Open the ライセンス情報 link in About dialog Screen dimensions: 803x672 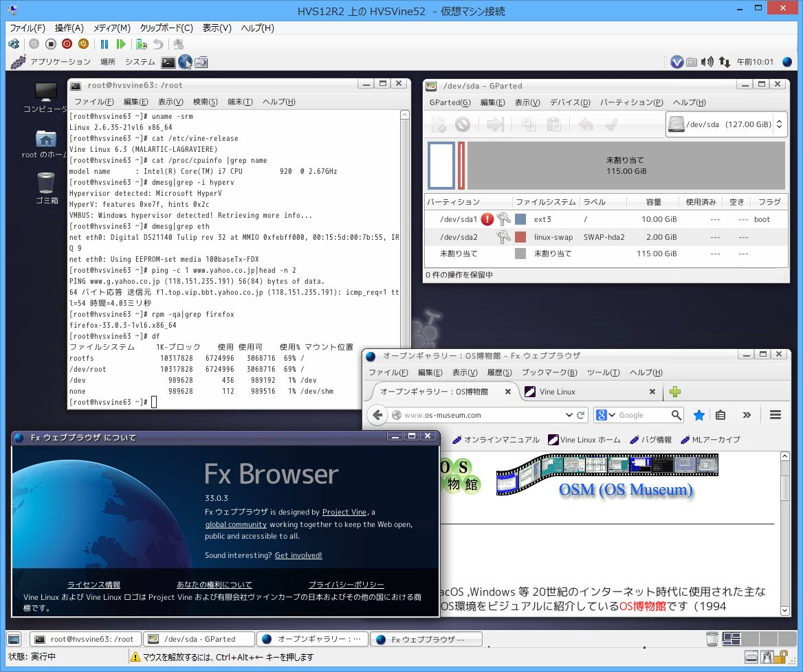tap(93, 585)
